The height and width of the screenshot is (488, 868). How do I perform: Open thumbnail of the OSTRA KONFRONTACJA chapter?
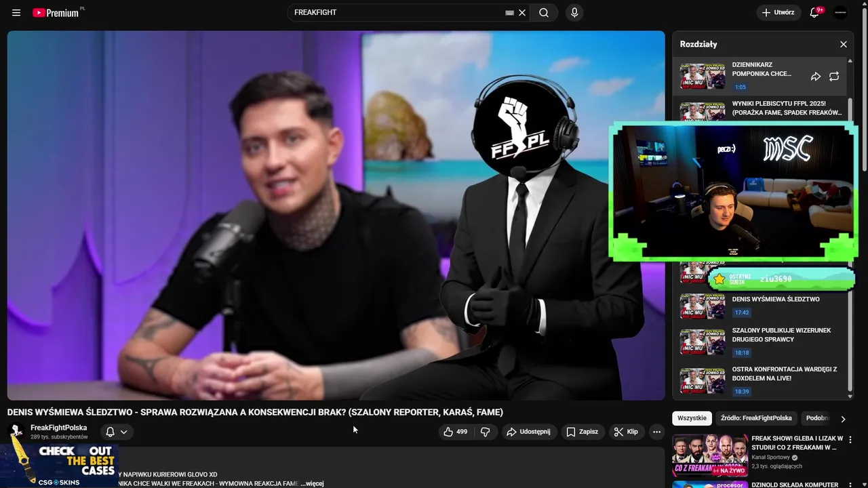coord(703,381)
